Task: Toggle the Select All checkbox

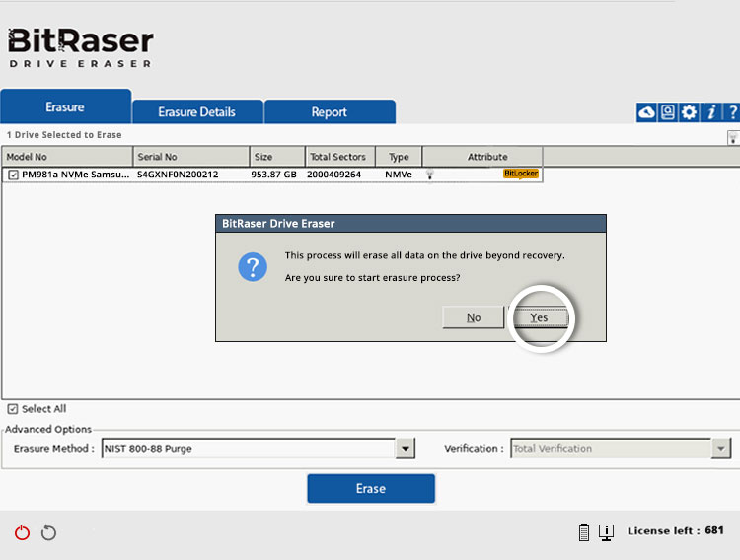Action: pos(13,409)
